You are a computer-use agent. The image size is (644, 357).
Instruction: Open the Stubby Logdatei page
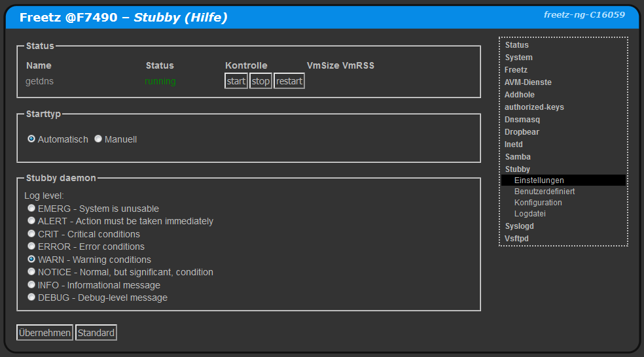coord(529,214)
